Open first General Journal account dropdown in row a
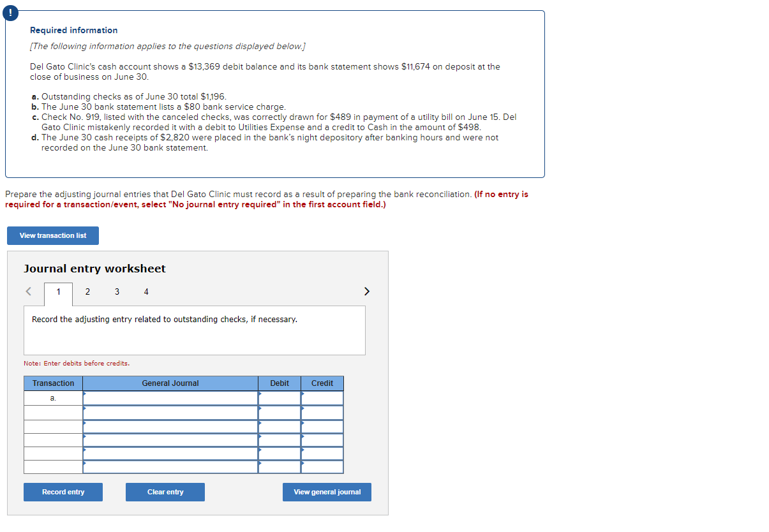Image resolution: width=769 pixels, height=532 pixels. (170, 398)
